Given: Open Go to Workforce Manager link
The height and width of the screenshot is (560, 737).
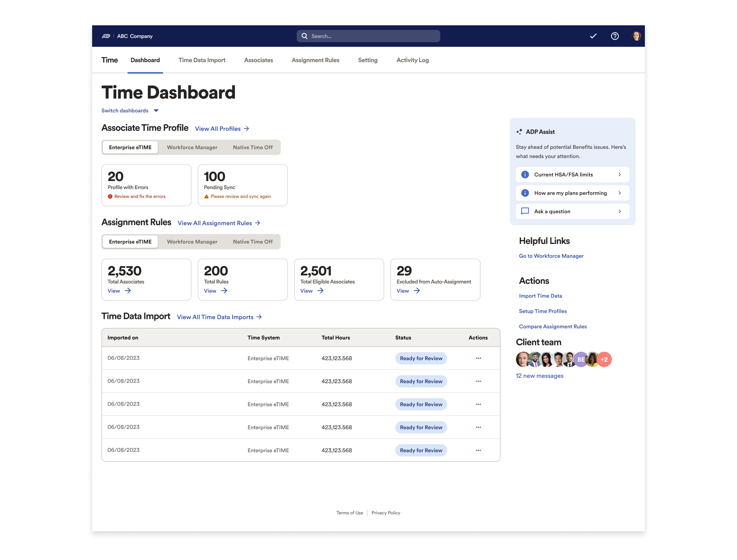Looking at the screenshot, I should coord(551,256).
